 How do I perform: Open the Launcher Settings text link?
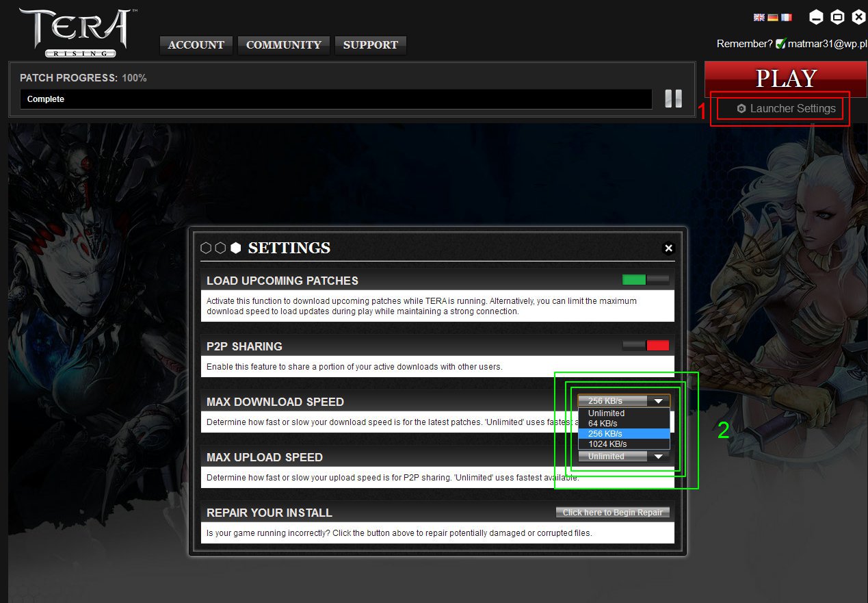pos(793,108)
